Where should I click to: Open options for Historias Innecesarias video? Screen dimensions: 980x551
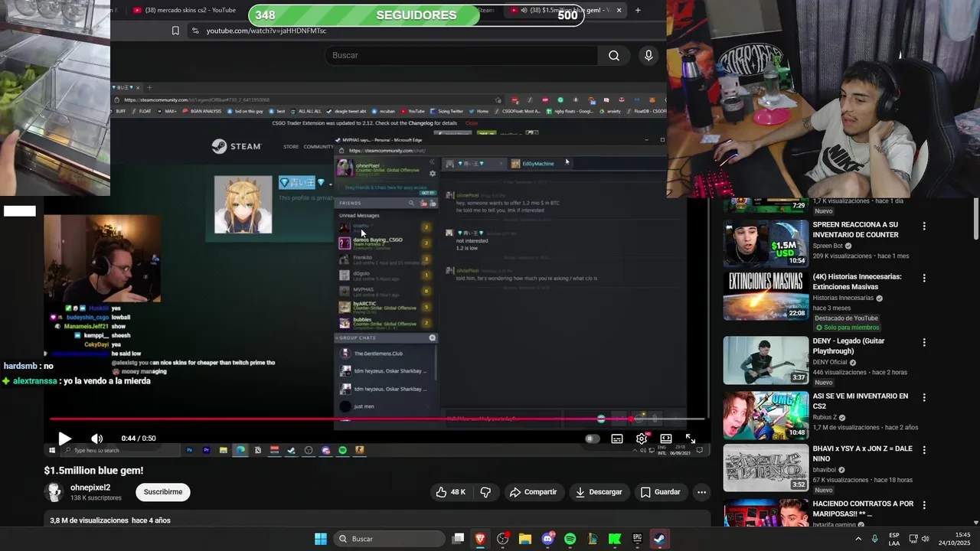point(924,279)
